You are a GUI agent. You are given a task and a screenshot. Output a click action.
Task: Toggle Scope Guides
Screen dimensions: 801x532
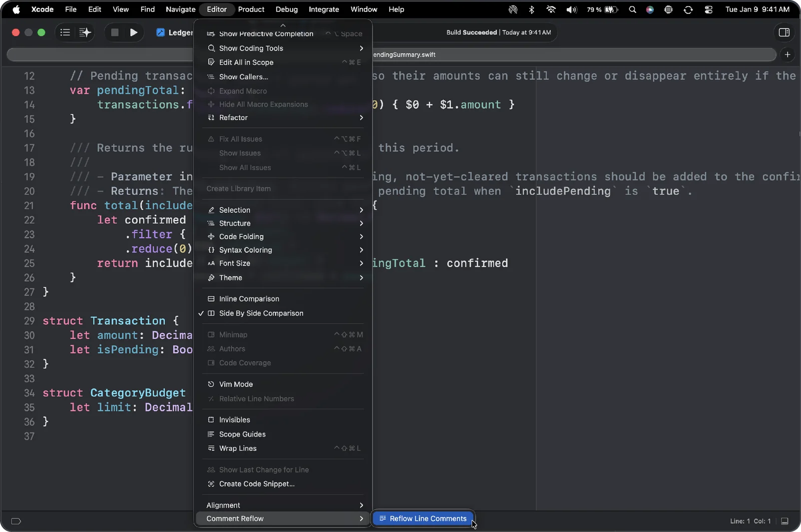283,434
